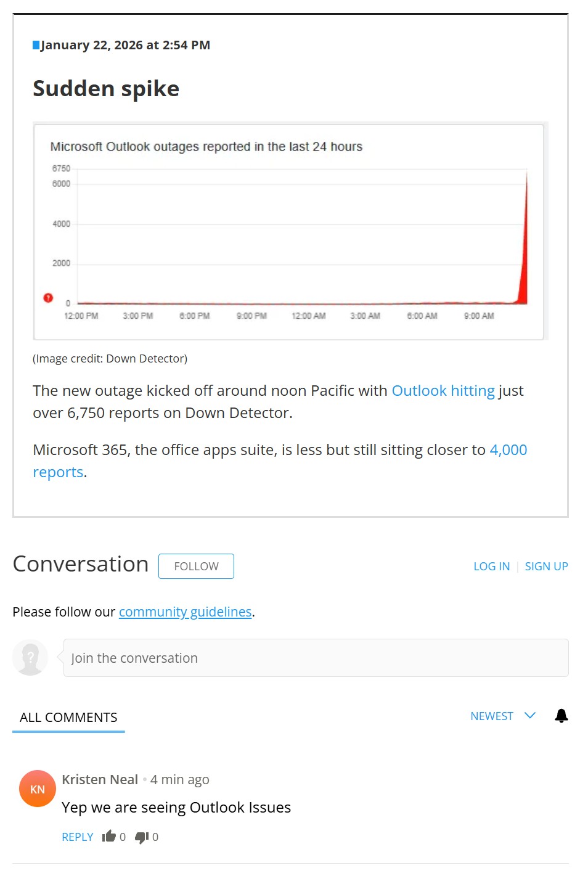Click the "Sudden spike" heading
The width and height of the screenshot is (588, 881).
[x=106, y=89]
